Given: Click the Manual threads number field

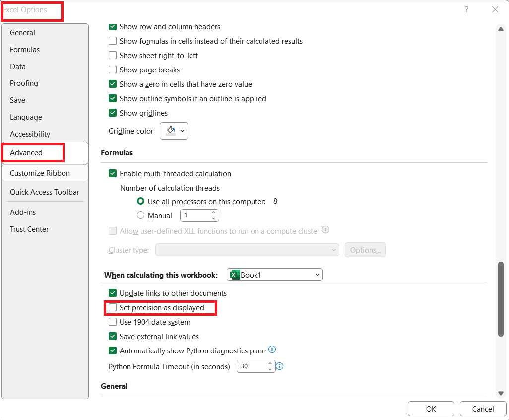Looking at the screenshot, I should click(x=196, y=215).
